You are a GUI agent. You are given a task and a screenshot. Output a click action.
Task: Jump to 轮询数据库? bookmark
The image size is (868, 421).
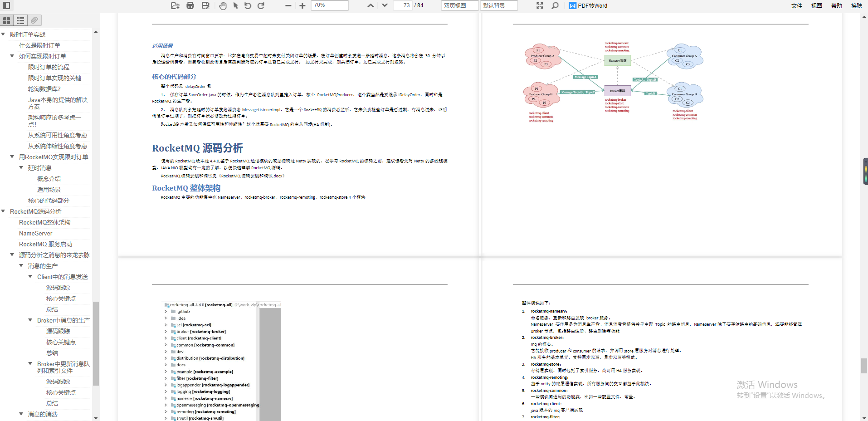pyautogui.click(x=44, y=89)
